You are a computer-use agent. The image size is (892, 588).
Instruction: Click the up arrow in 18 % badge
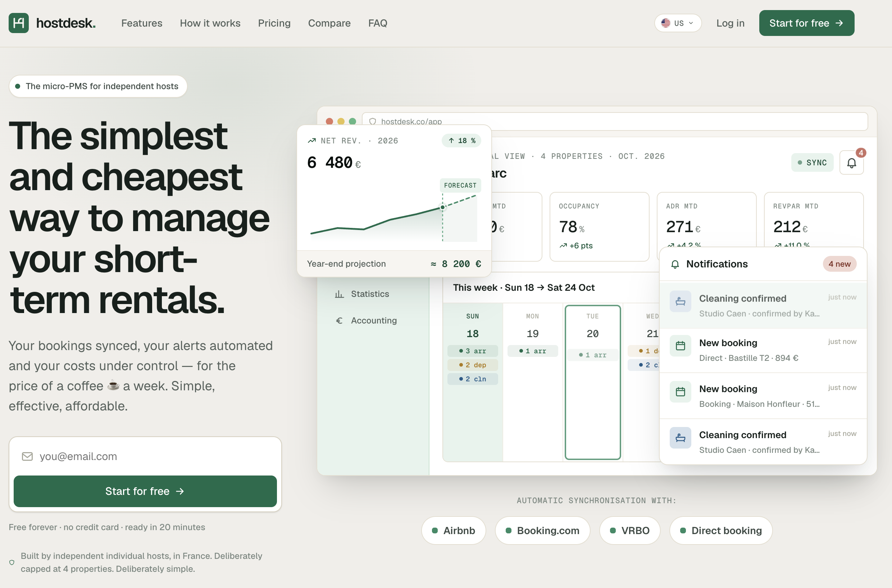tap(451, 141)
